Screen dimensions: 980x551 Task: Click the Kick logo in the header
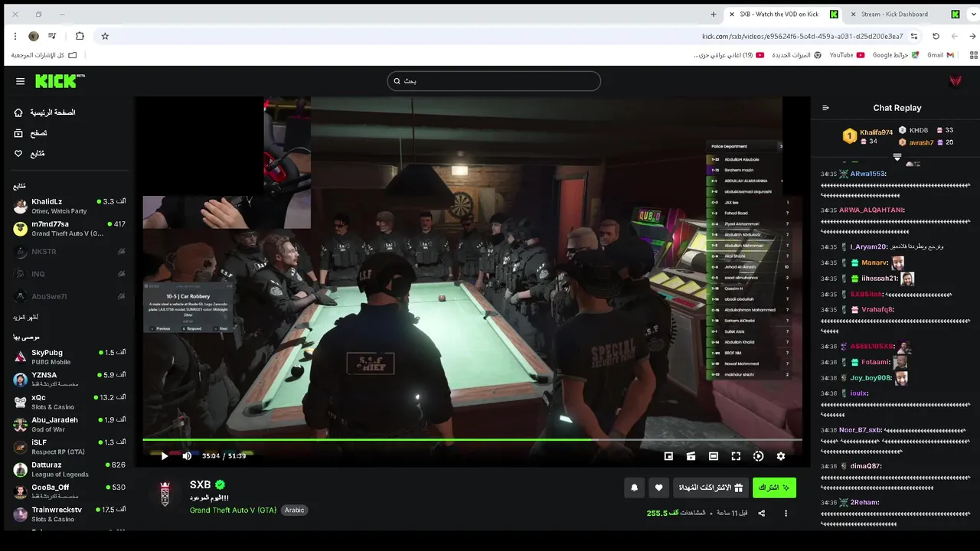point(60,81)
